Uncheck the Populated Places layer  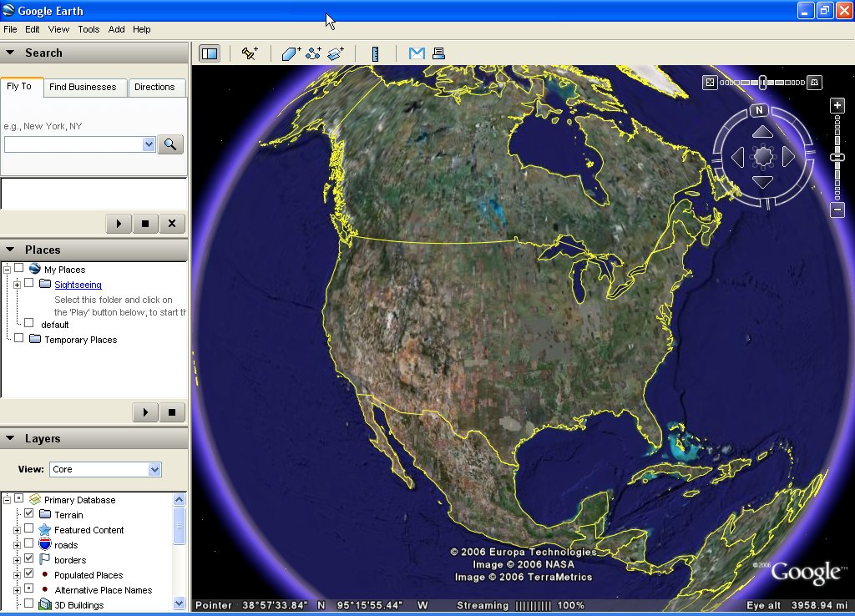(29, 573)
